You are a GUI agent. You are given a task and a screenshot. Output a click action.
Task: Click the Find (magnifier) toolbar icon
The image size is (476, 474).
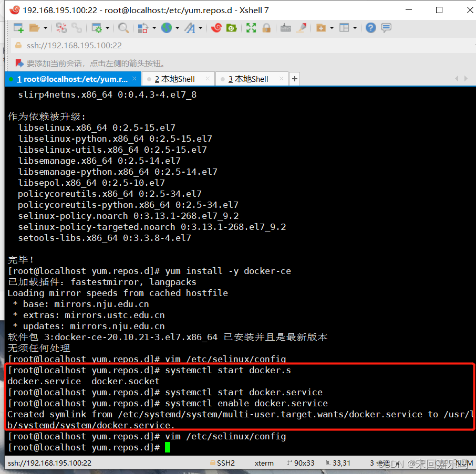[123, 27]
